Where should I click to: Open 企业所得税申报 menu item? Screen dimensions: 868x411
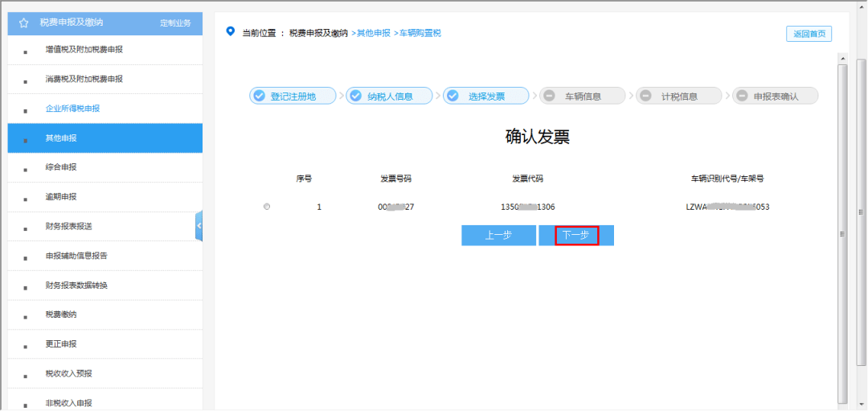(x=105, y=109)
